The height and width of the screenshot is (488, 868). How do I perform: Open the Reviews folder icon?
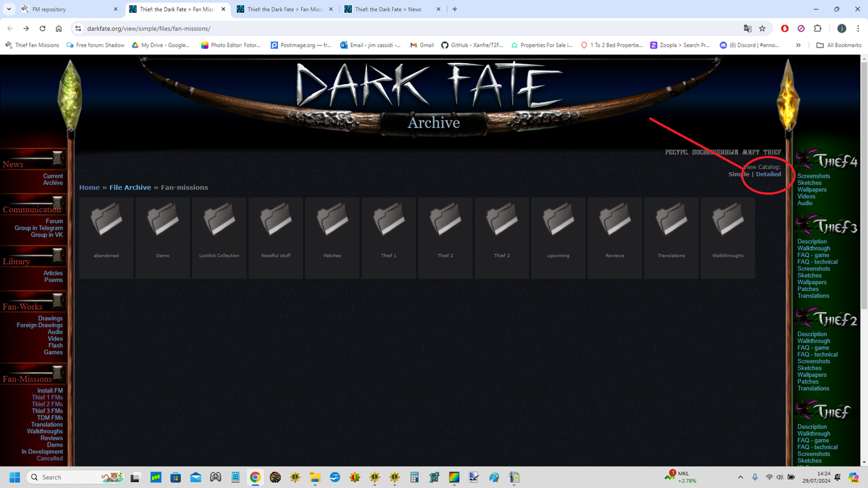(x=615, y=221)
